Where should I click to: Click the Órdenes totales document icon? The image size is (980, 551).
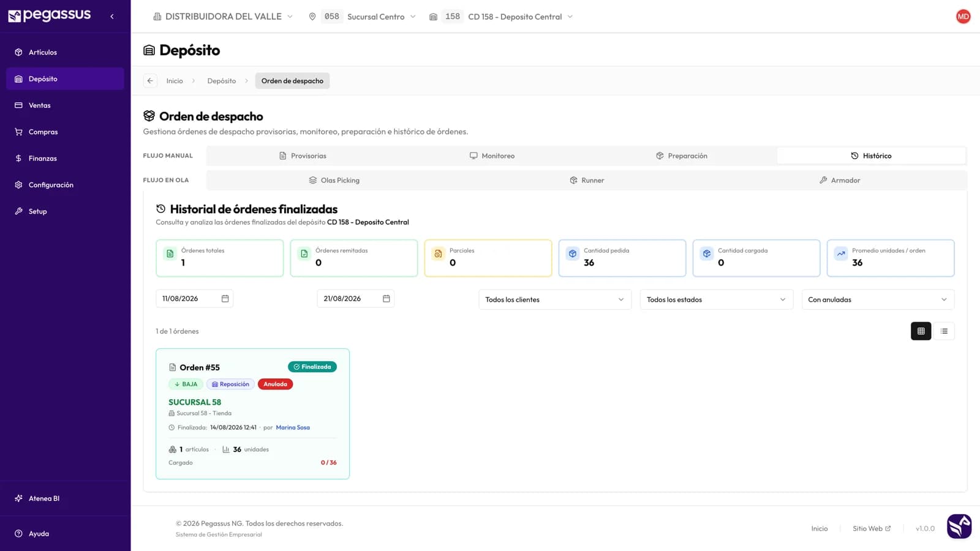point(170,253)
